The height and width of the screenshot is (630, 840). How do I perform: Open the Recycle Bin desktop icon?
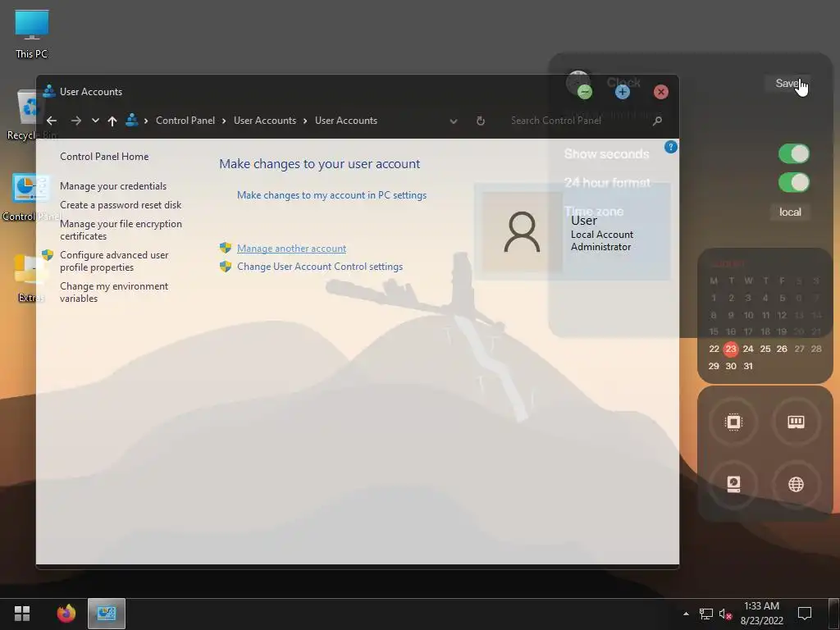[x=32, y=115]
